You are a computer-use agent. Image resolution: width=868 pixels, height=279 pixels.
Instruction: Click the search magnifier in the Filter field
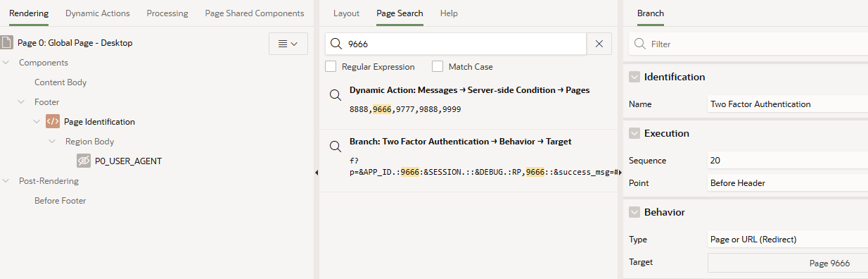tap(640, 44)
